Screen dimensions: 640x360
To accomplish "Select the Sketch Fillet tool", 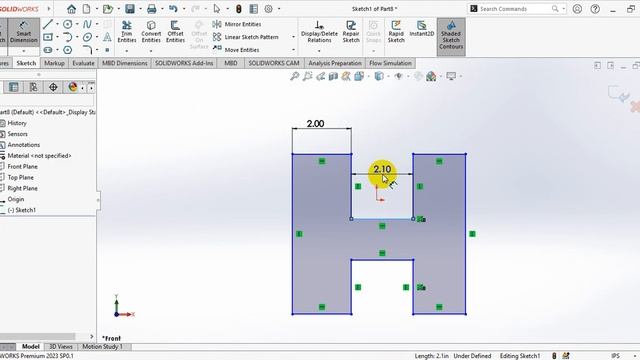I will coord(87,50).
